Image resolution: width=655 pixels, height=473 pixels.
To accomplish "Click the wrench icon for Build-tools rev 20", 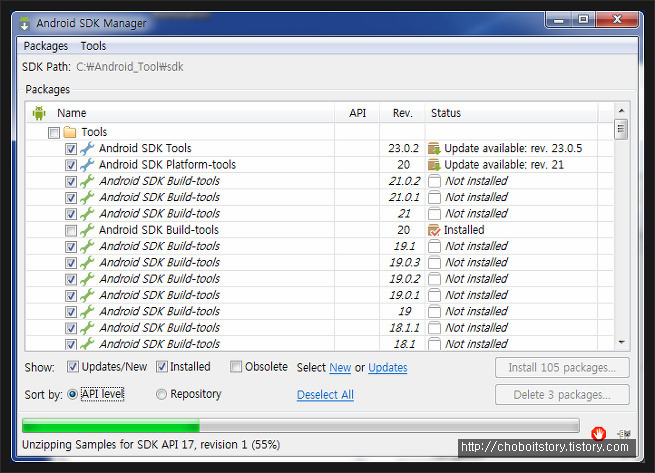I will pyautogui.click(x=87, y=230).
